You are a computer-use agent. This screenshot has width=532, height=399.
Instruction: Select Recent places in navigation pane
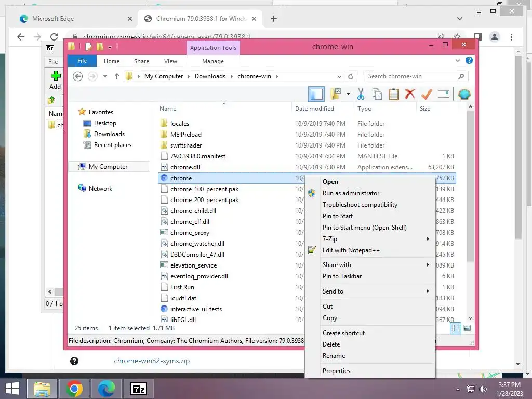[112, 145]
